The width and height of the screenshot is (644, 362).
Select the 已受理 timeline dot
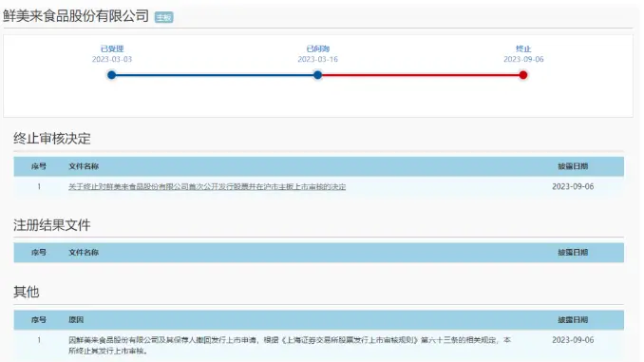pyautogui.click(x=112, y=75)
